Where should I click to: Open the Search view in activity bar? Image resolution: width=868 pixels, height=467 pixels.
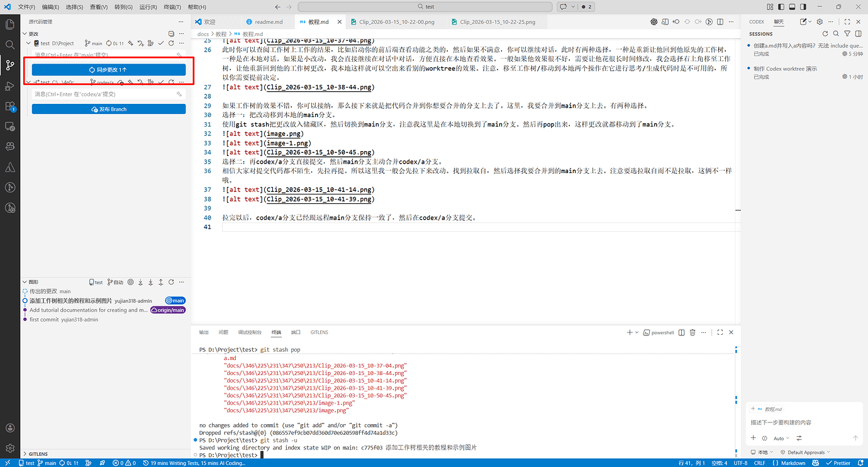coord(9,45)
